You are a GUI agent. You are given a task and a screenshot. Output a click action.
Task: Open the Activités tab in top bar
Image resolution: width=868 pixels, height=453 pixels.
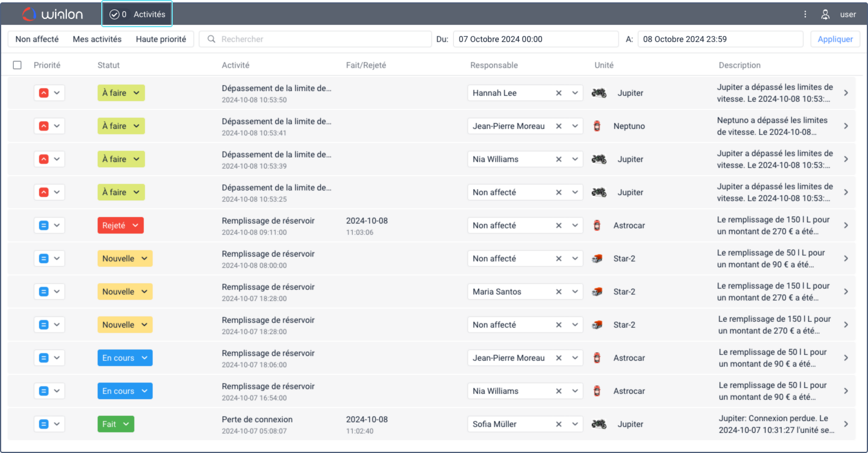(137, 14)
